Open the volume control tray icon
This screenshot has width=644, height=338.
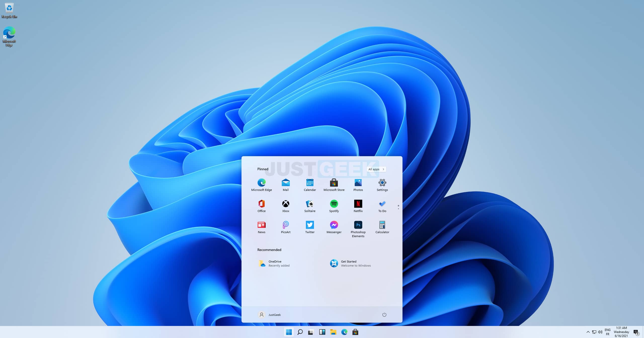600,332
